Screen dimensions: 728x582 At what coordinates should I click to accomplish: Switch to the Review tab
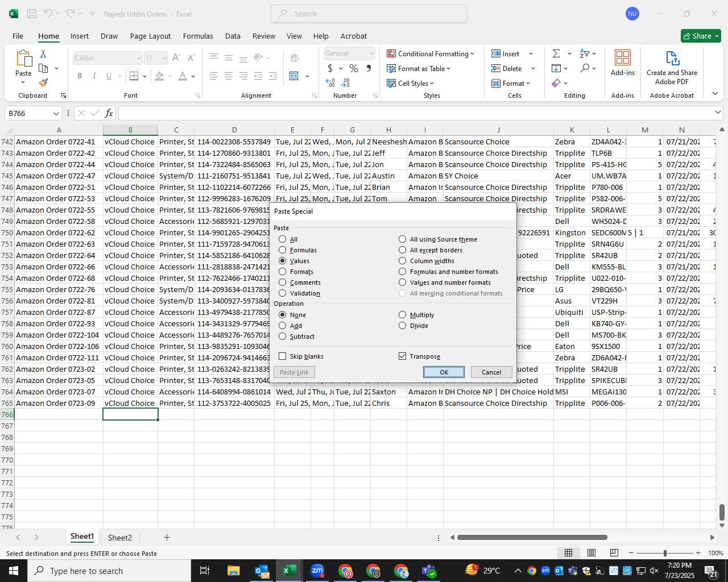pyautogui.click(x=264, y=36)
